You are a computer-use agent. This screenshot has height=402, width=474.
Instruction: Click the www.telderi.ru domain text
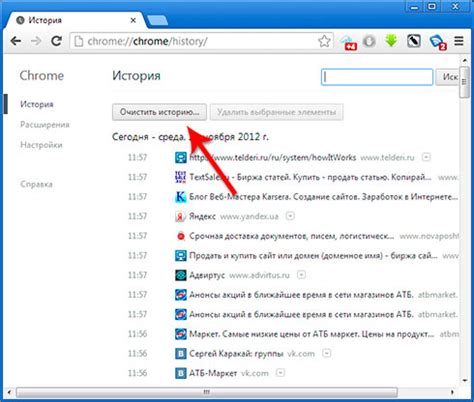tap(387, 157)
